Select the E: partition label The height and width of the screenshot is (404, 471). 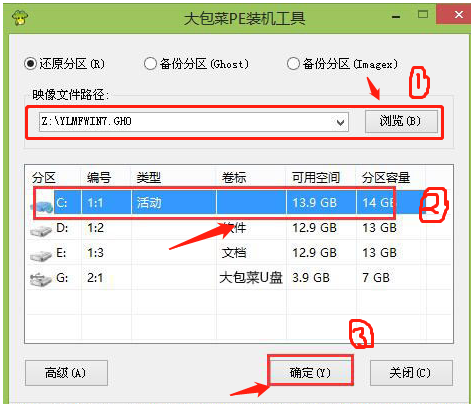tap(61, 253)
